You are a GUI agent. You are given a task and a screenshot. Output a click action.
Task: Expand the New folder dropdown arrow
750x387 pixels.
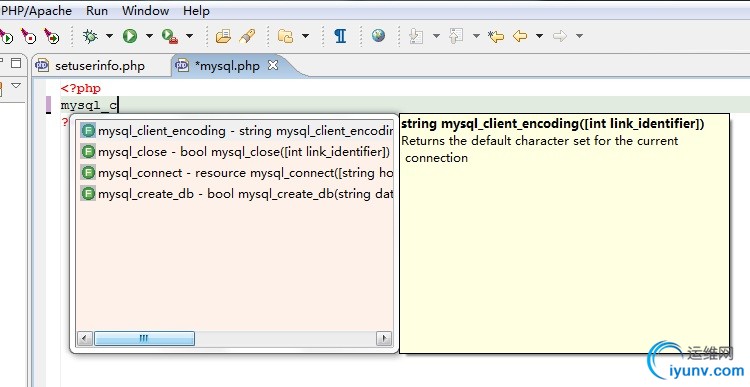[x=305, y=36]
